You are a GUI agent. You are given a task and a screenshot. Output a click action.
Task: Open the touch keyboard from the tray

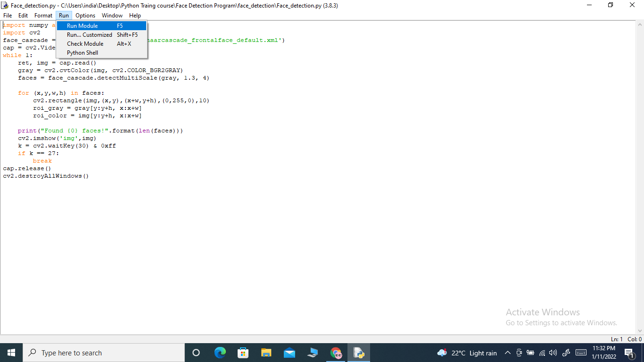coord(581,353)
